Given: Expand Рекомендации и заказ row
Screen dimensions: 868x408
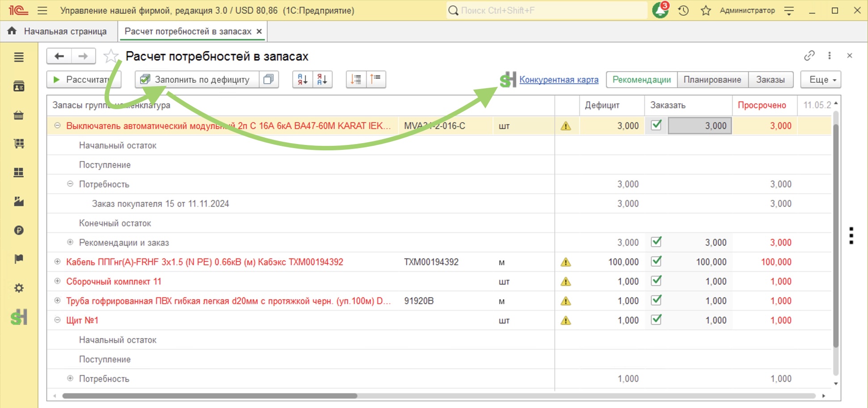Looking at the screenshot, I should pyautogui.click(x=70, y=242).
